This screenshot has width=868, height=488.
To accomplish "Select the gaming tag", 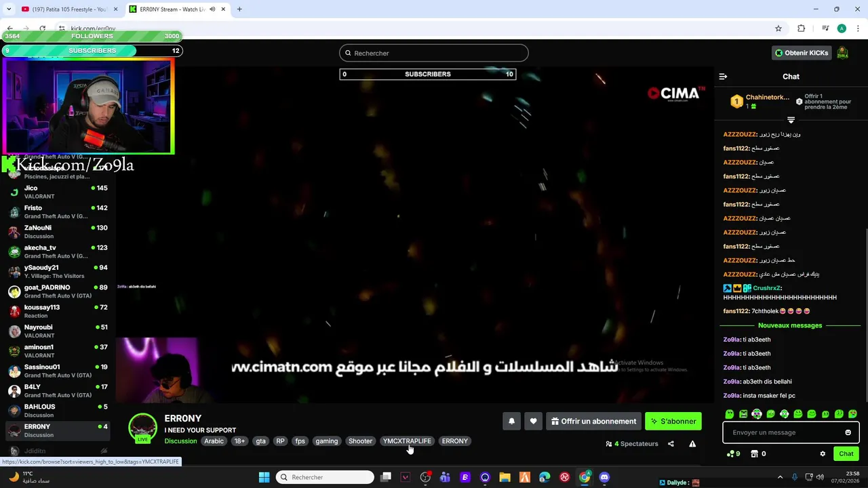I will coord(327,441).
